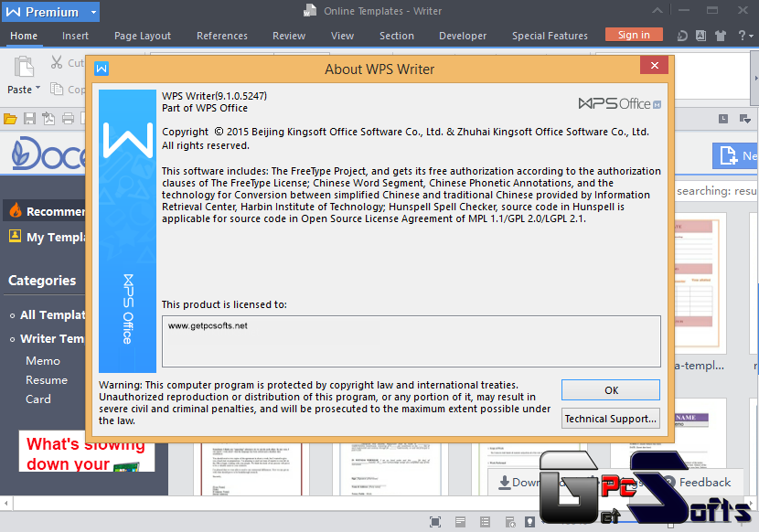Click the 'searching: resu' text on the template page

coord(716,191)
